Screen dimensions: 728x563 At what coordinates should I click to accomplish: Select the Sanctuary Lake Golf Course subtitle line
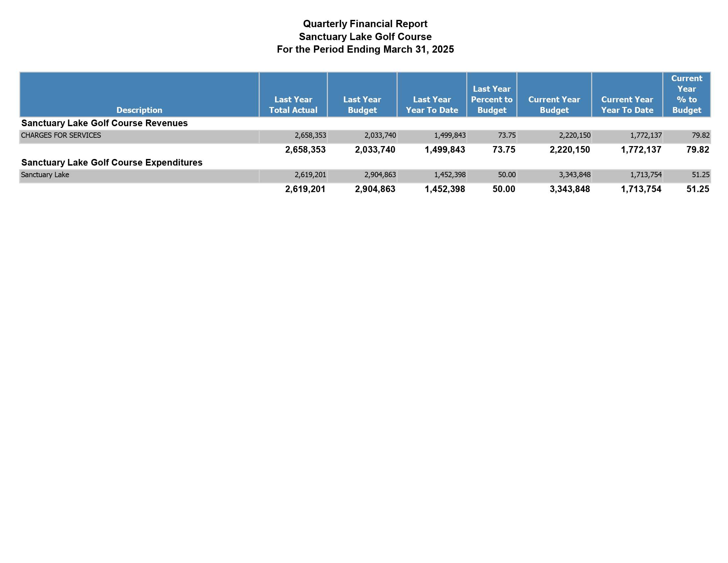[x=365, y=37]
